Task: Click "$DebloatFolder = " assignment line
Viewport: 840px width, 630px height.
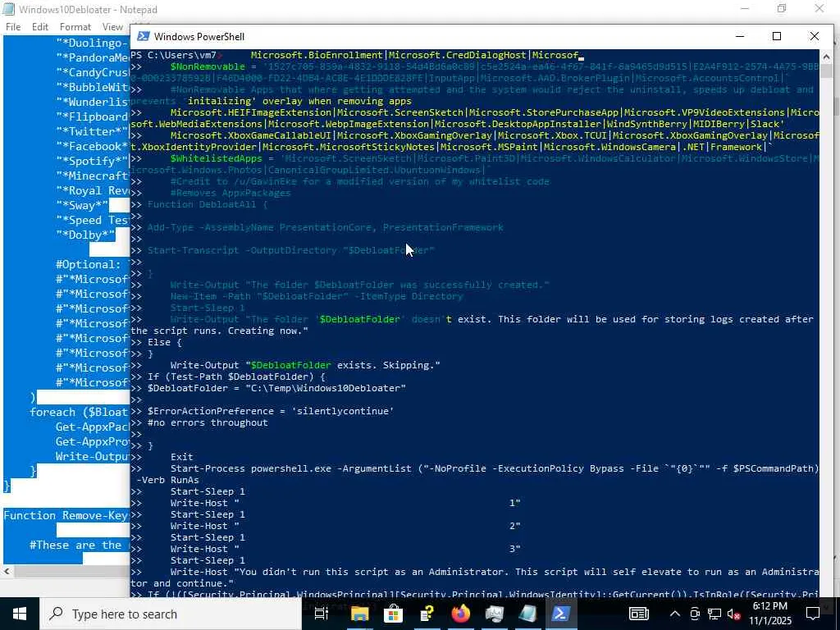Action: [276, 388]
